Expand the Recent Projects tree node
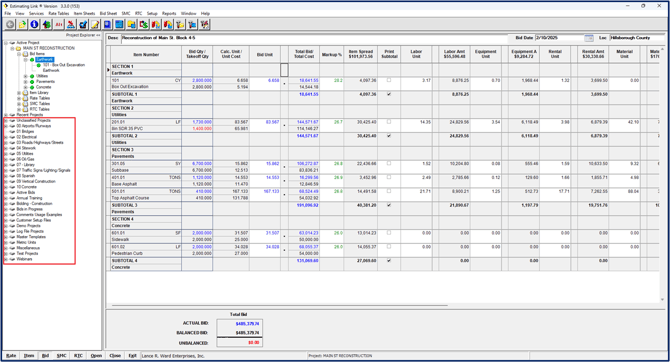Image resolution: width=670 pixels, height=362 pixels. point(6,115)
